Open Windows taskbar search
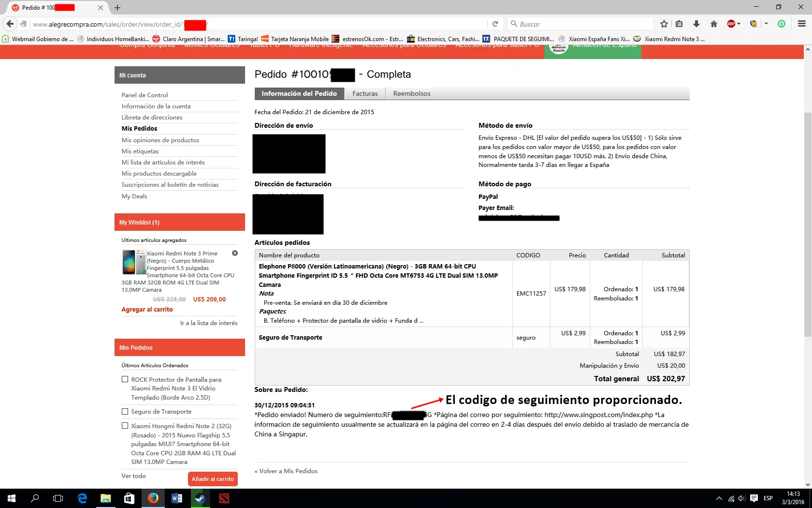The height and width of the screenshot is (508, 812). point(35,498)
